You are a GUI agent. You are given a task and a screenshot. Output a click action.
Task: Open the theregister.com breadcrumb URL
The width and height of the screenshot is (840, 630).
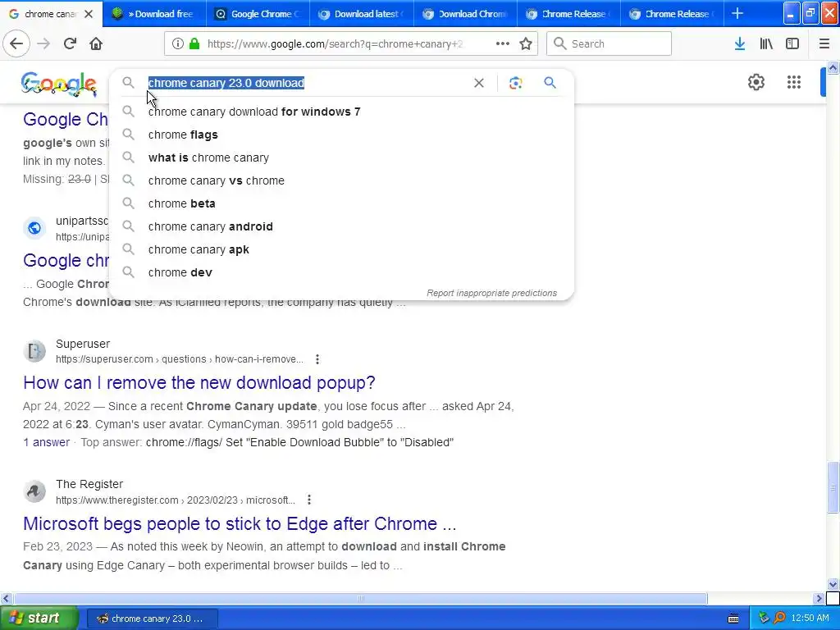176,500
